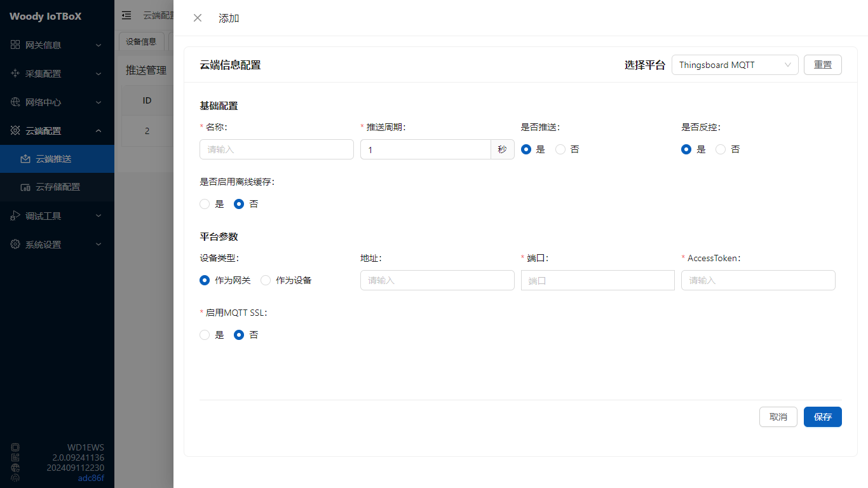Image resolution: width=868 pixels, height=488 pixels.
Task: Select 否 for 是否推送
Action: pos(560,149)
